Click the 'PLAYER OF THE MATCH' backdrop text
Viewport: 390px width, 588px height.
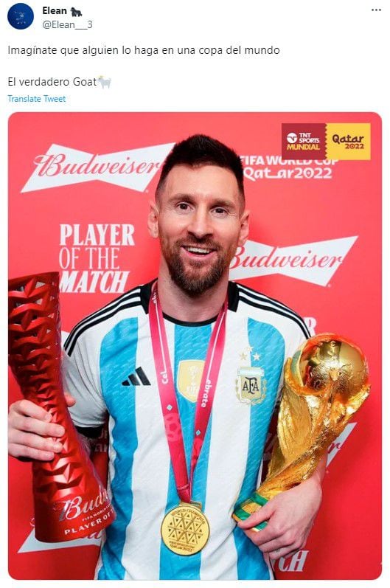point(96,259)
